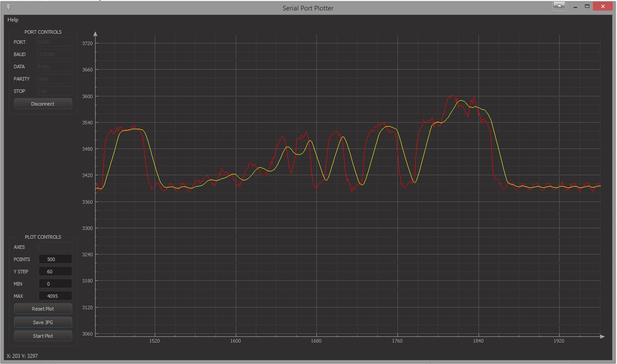Close the Serial Port Plotter window
This screenshot has height=364, width=617.
pos(603,7)
